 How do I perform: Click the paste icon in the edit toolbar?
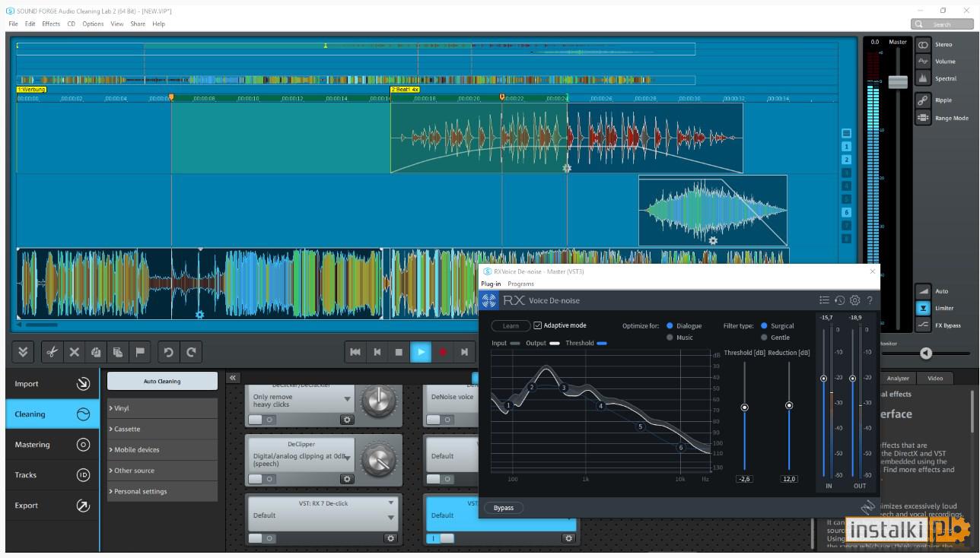[x=118, y=352]
